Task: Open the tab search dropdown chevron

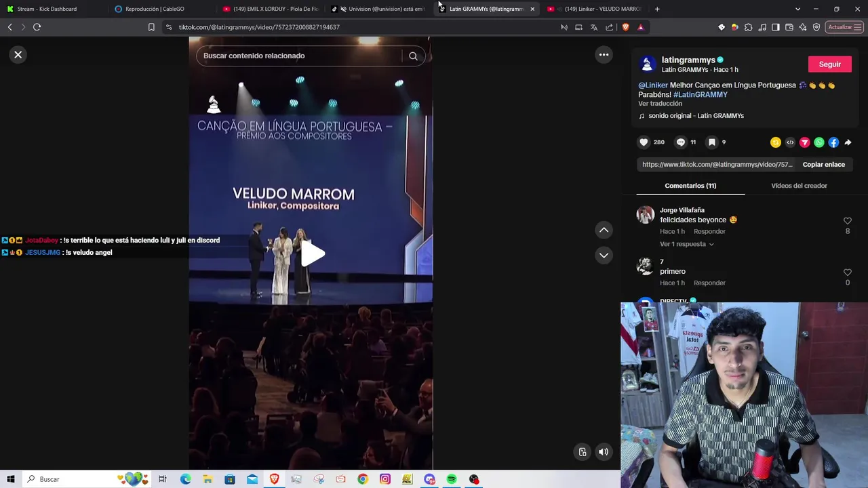Action: click(797, 9)
